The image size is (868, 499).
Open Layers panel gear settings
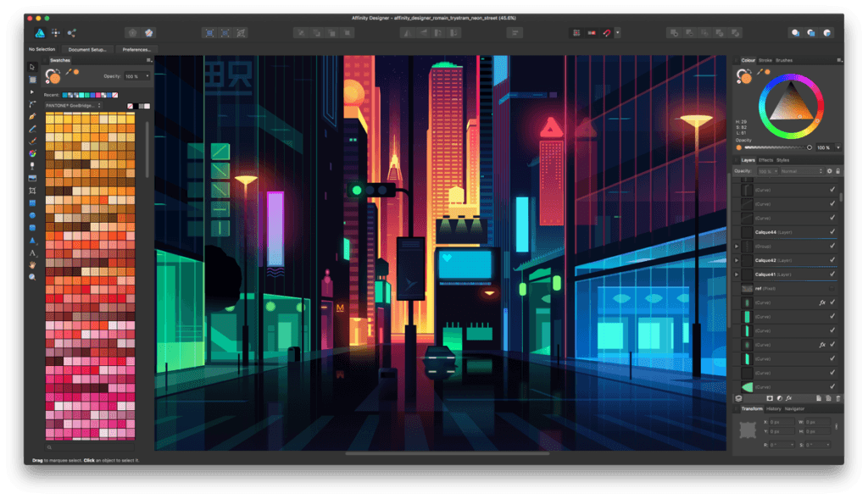pyautogui.click(x=829, y=171)
